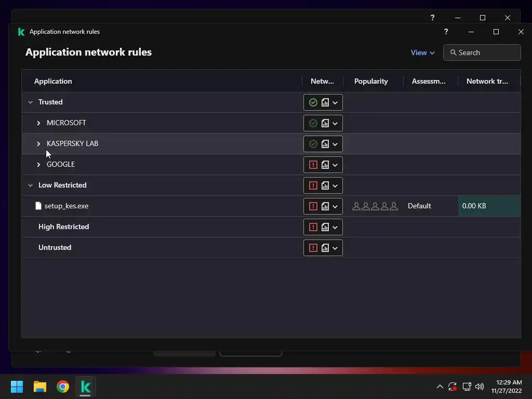This screenshot has width=532, height=399.
Task: Sort by the Application column header
Action: (x=53, y=81)
